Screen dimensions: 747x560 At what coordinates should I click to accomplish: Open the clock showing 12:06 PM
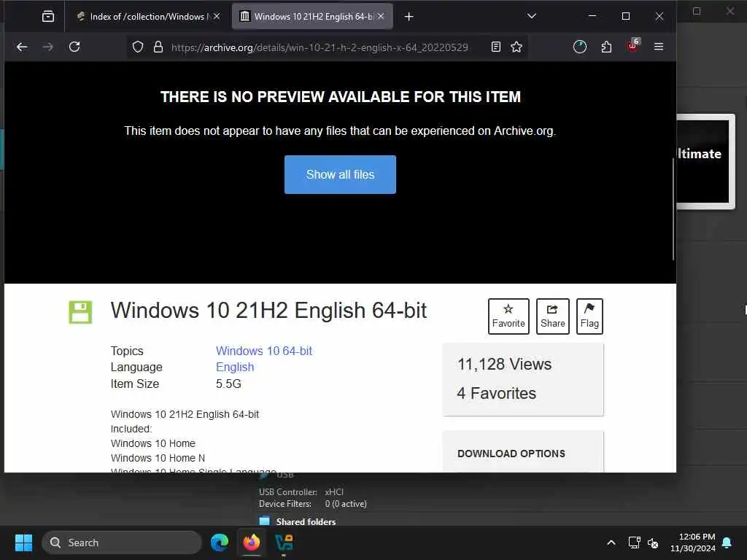(693, 542)
